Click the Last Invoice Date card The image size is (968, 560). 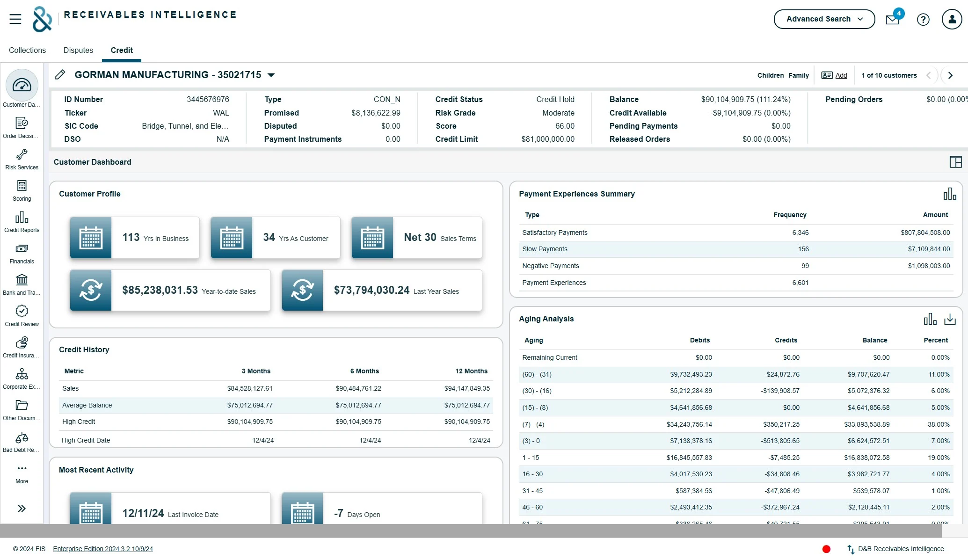[x=170, y=509]
